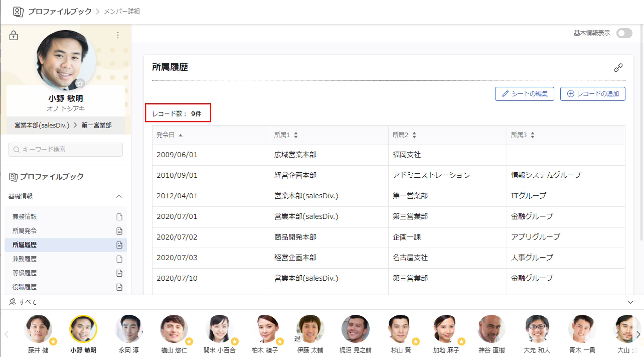
Task: Click document icon next to 等級履歴
Action: point(119,273)
